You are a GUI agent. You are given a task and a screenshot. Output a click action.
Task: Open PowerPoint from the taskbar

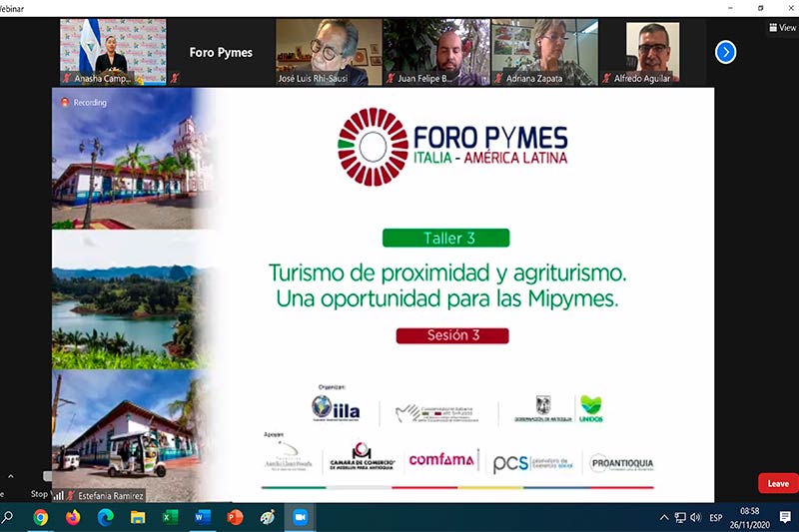click(x=235, y=518)
